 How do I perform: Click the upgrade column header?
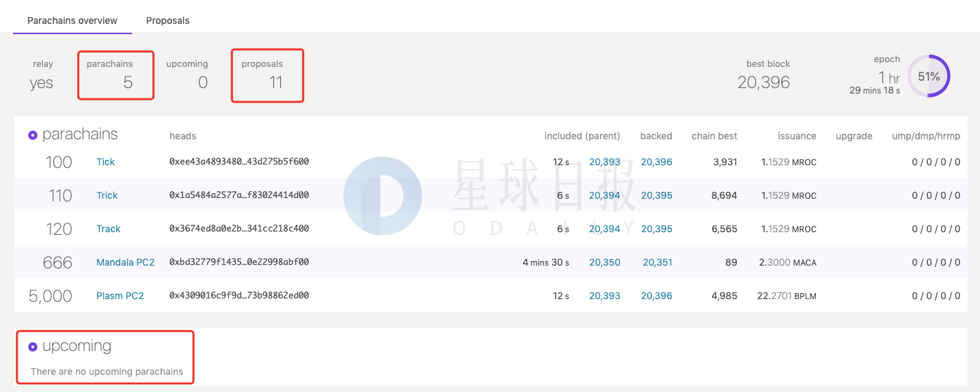pyautogui.click(x=854, y=136)
